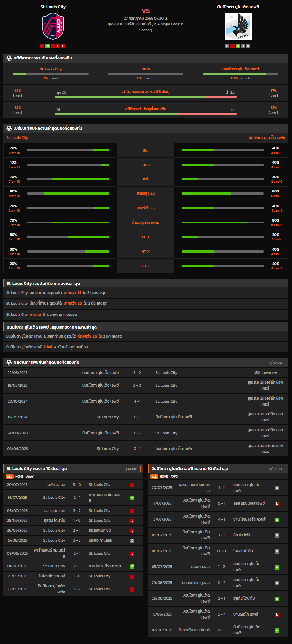Image resolution: width=292 pixels, height=644 pixels.
Task: Click the green W form badge under the Minnesota United logo
Action: click(x=238, y=46)
